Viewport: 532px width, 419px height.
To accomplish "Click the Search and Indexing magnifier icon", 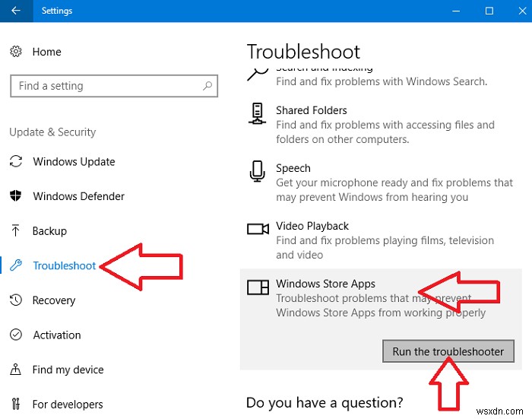I will pyautogui.click(x=257, y=73).
